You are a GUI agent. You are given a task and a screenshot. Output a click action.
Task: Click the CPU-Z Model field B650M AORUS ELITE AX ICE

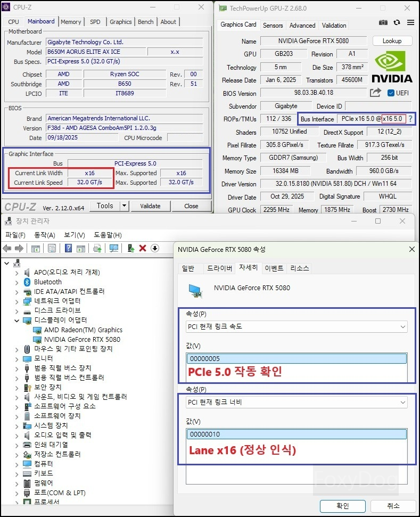pyautogui.click(x=96, y=52)
